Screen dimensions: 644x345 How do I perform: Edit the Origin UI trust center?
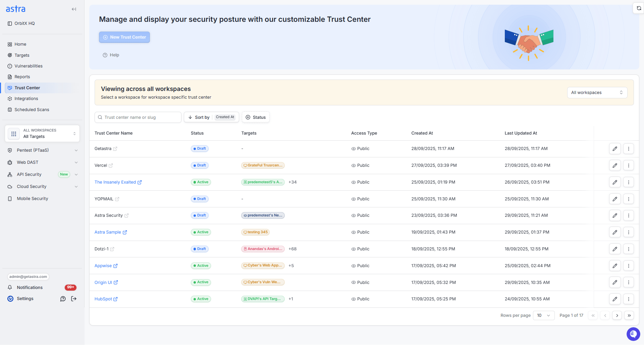click(x=615, y=282)
